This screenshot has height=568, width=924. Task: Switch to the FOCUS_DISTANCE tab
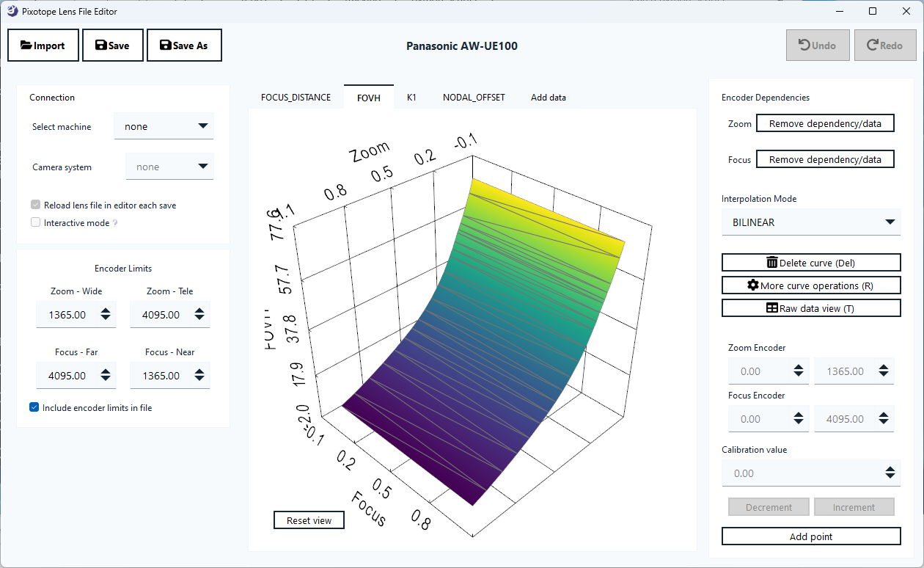[x=296, y=98]
